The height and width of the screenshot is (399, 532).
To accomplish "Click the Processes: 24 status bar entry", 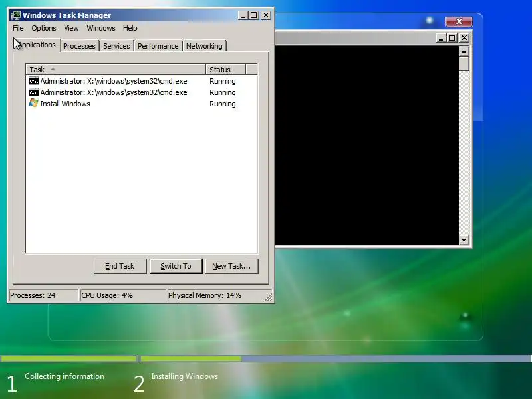I will (x=43, y=295).
